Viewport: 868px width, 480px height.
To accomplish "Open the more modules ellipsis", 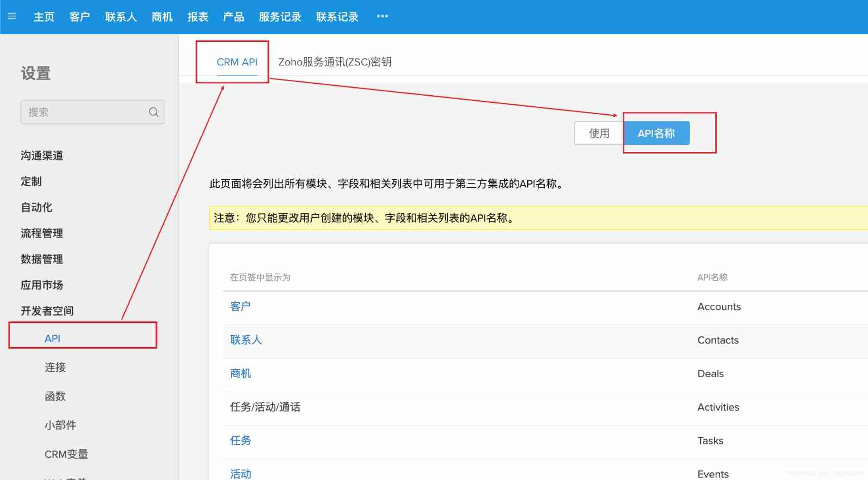I will point(382,16).
